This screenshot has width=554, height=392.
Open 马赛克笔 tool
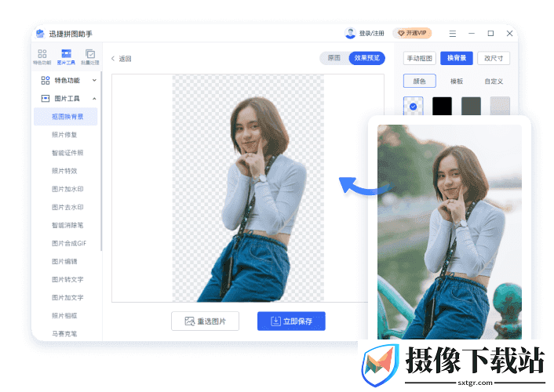coord(64,333)
